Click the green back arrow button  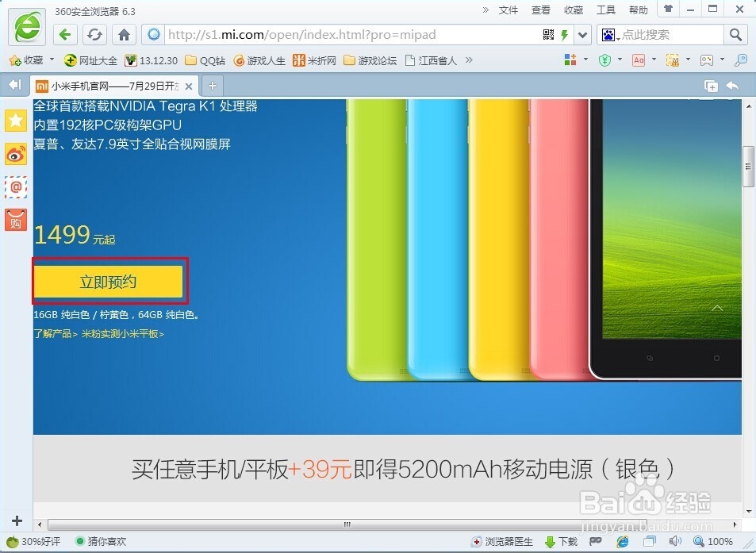[64, 35]
